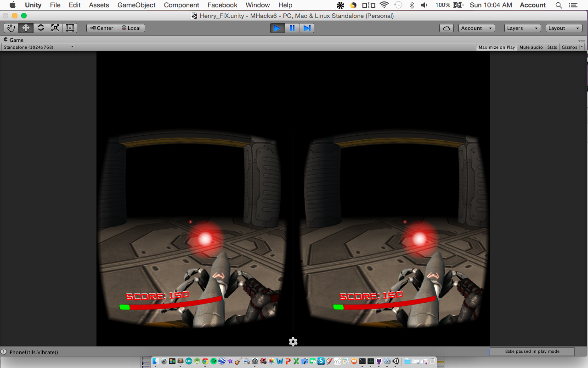
Task: Click the volume icon in menu bar
Action: [424, 5]
